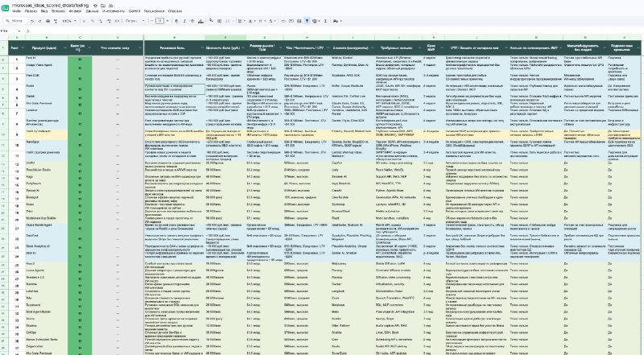Click the font size input field
The image size is (644, 355).
pyautogui.click(x=159, y=21)
